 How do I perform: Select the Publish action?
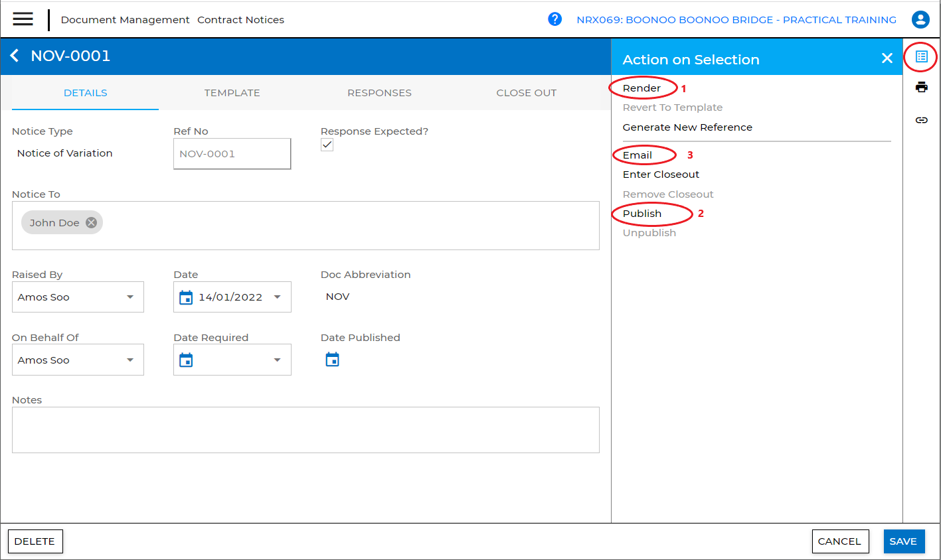pyautogui.click(x=642, y=214)
